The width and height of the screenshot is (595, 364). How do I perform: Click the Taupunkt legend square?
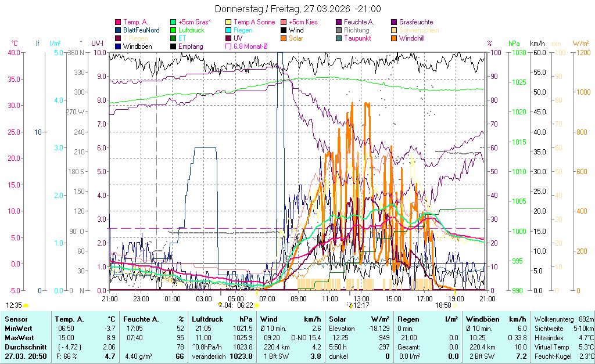click(339, 38)
